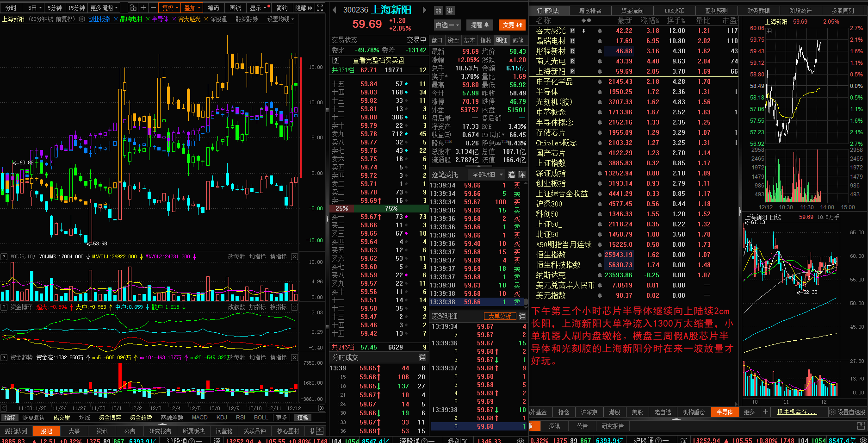Open the 抓牛机会在... link
The height and width of the screenshot is (443, 868).
pos(797,412)
